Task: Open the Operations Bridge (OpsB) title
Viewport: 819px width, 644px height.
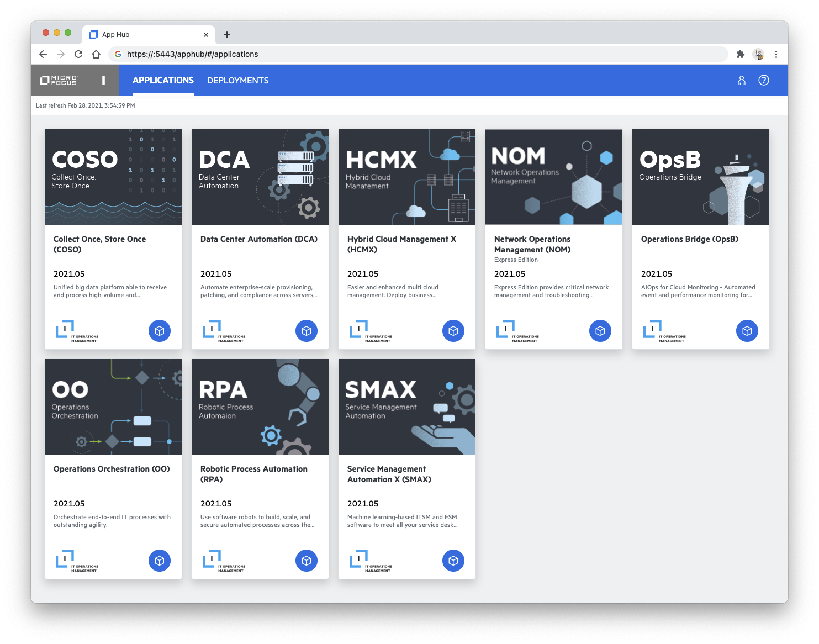Action: [x=689, y=239]
